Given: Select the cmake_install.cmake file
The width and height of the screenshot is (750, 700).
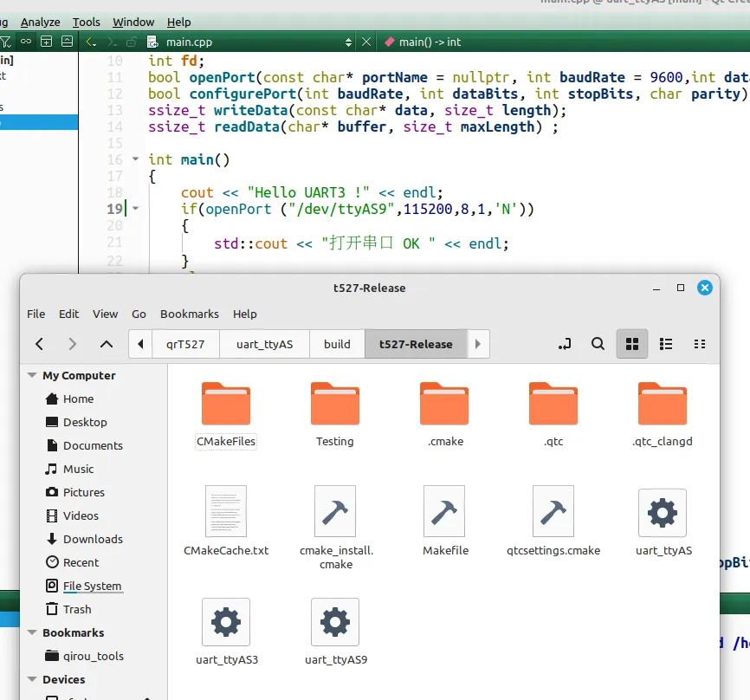Looking at the screenshot, I should point(336,528).
